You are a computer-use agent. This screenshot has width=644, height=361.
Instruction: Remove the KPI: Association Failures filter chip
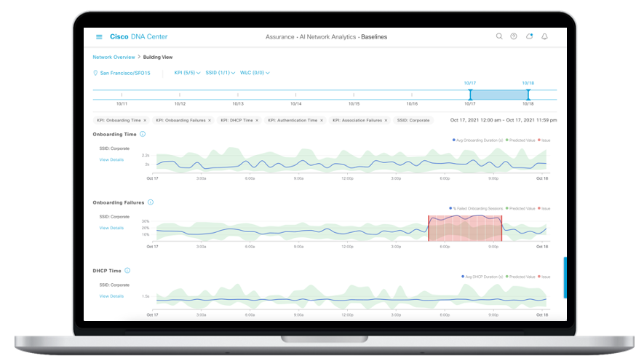[386, 120]
